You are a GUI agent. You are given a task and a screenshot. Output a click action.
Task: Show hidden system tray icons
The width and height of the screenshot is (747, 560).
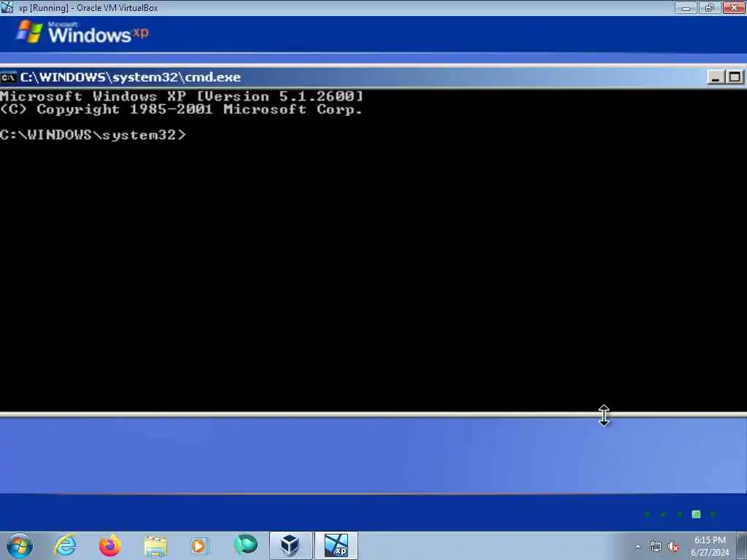tap(638, 547)
